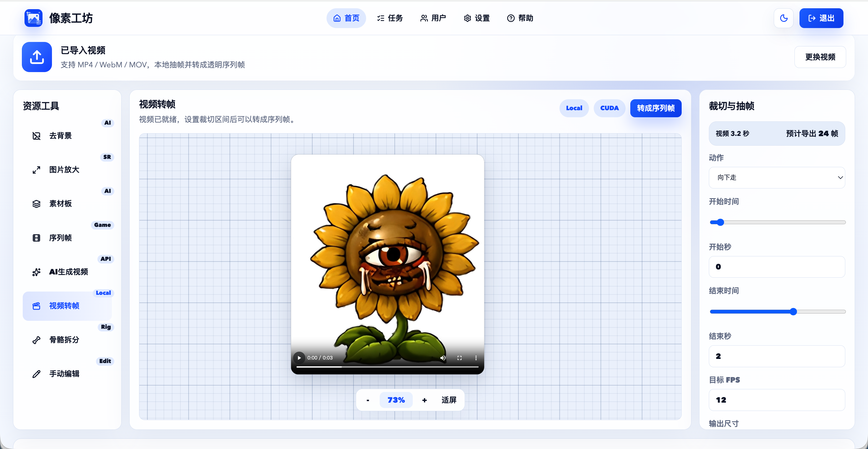Select the AI生成视频 sparkle icon
This screenshot has height=449, width=868.
(x=36, y=272)
